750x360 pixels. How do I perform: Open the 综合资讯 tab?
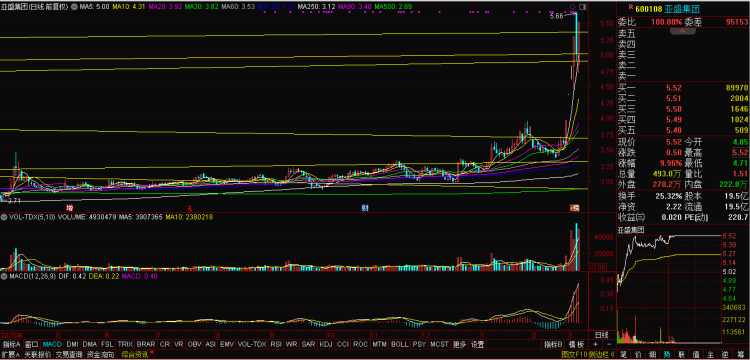(x=135, y=355)
